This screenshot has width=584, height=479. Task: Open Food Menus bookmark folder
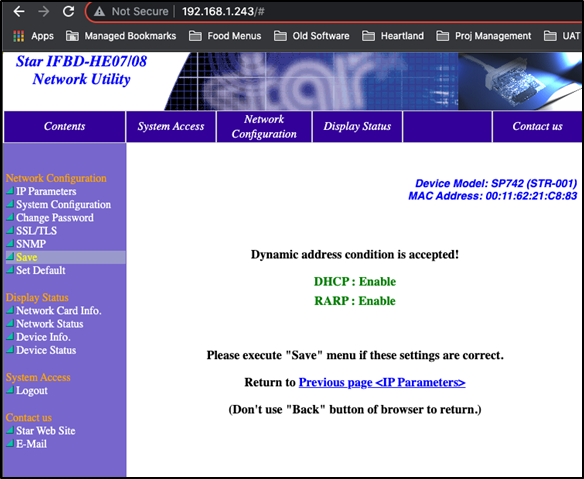pyautogui.click(x=225, y=36)
